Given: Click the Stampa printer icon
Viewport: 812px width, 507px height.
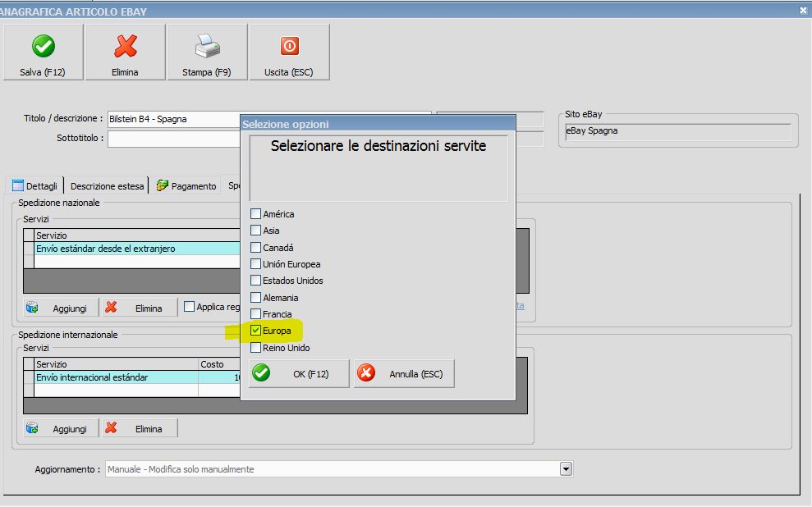Looking at the screenshot, I should 207,46.
